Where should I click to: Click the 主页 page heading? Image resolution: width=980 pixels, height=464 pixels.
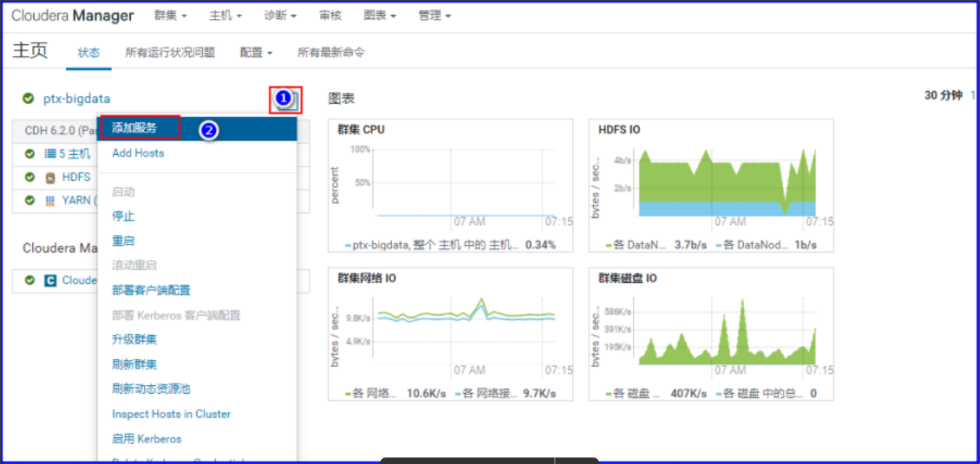click(x=30, y=50)
